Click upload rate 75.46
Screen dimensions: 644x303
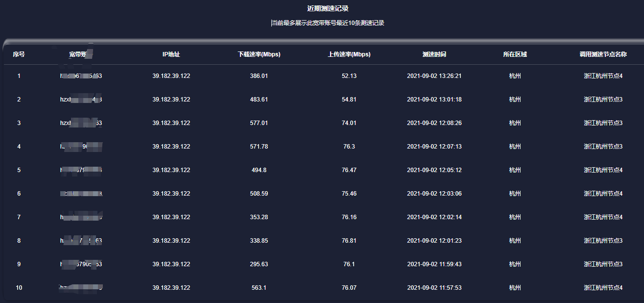[x=349, y=194]
